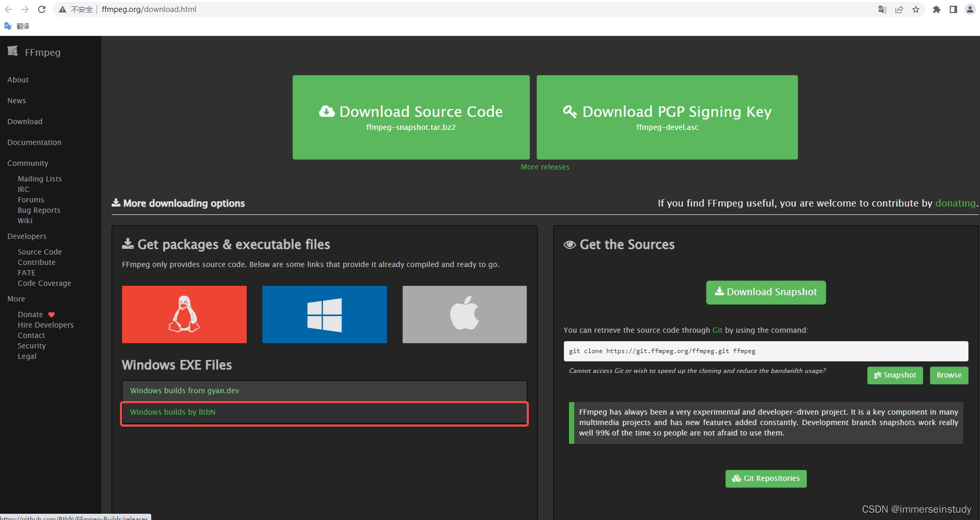Image resolution: width=980 pixels, height=520 pixels.
Task: Click the not-secure warning triangle icon
Action: pyautogui.click(x=63, y=9)
